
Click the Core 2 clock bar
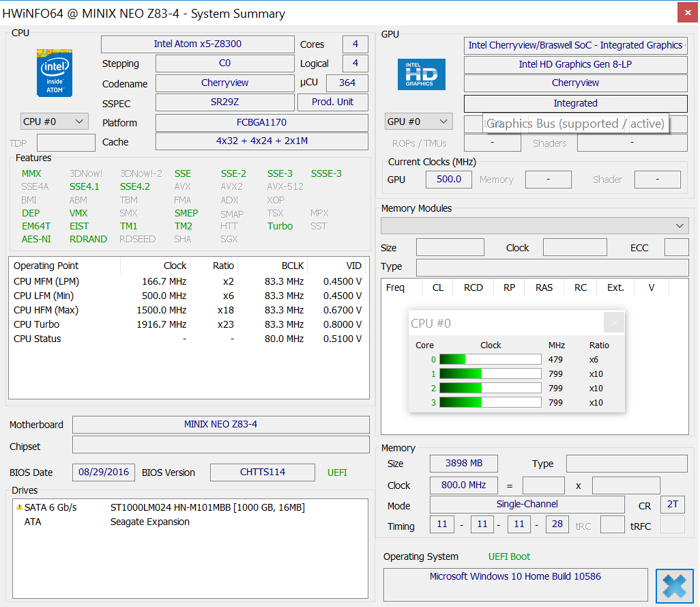[x=490, y=388]
